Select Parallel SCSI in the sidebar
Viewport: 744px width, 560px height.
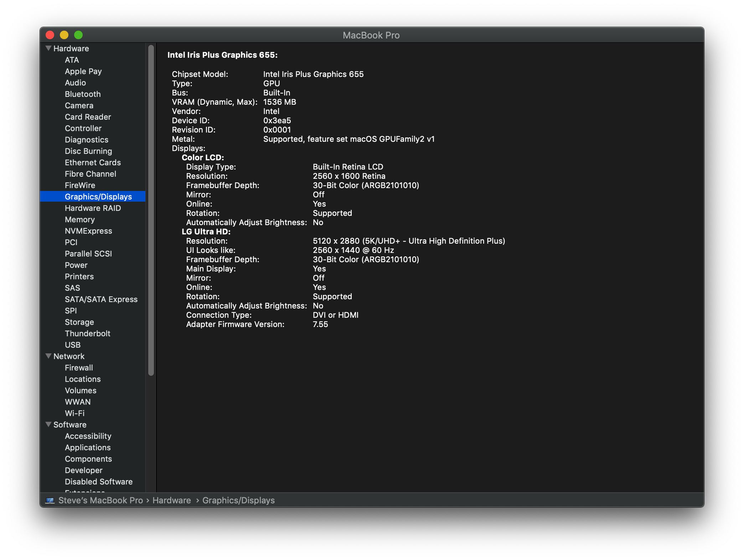pyautogui.click(x=88, y=254)
